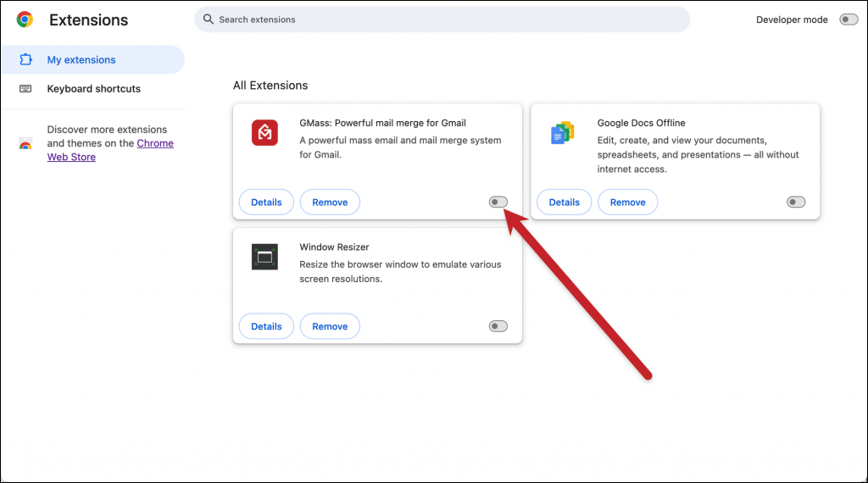The width and height of the screenshot is (868, 483).
Task: Focus the Search extensions field
Action: click(x=441, y=19)
